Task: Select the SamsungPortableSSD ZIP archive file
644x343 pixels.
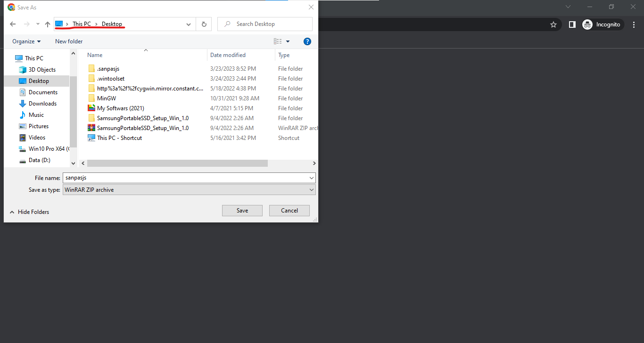Action: pos(142,128)
